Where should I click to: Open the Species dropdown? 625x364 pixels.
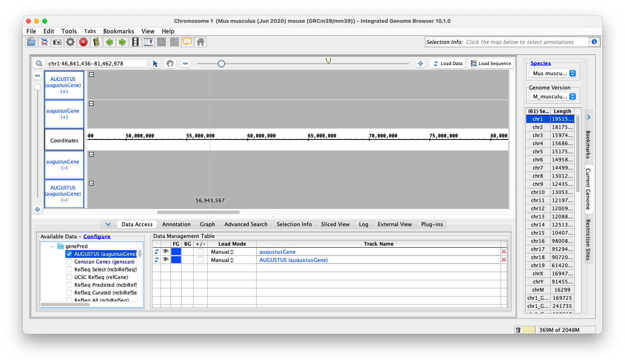click(553, 74)
